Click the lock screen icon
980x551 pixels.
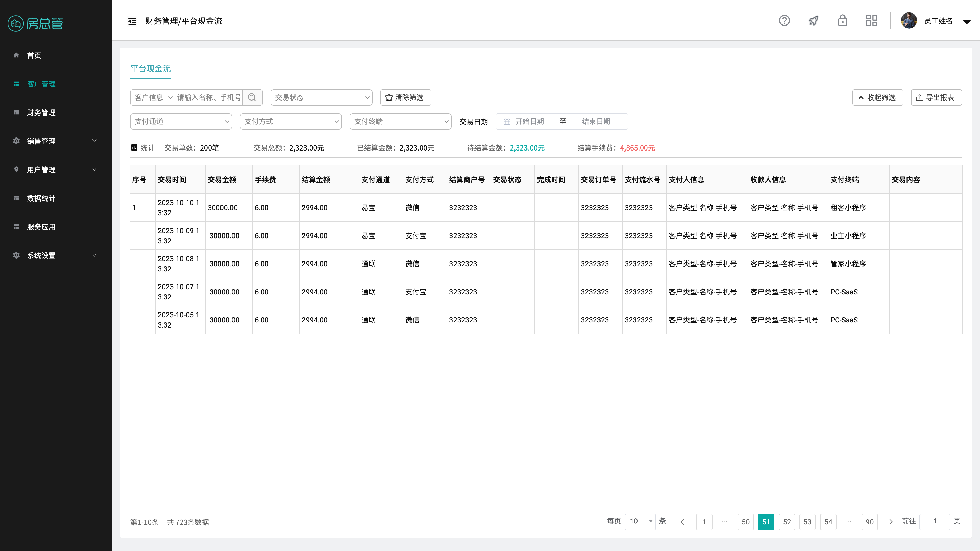(843, 20)
